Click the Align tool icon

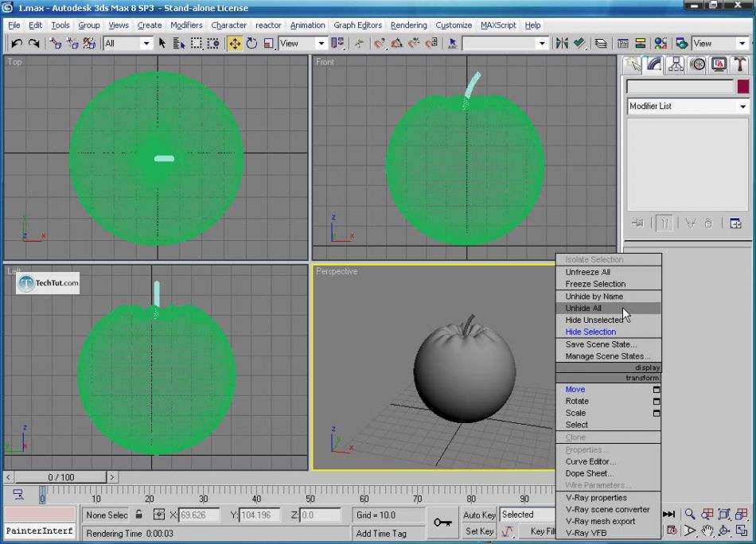point(579,44)
